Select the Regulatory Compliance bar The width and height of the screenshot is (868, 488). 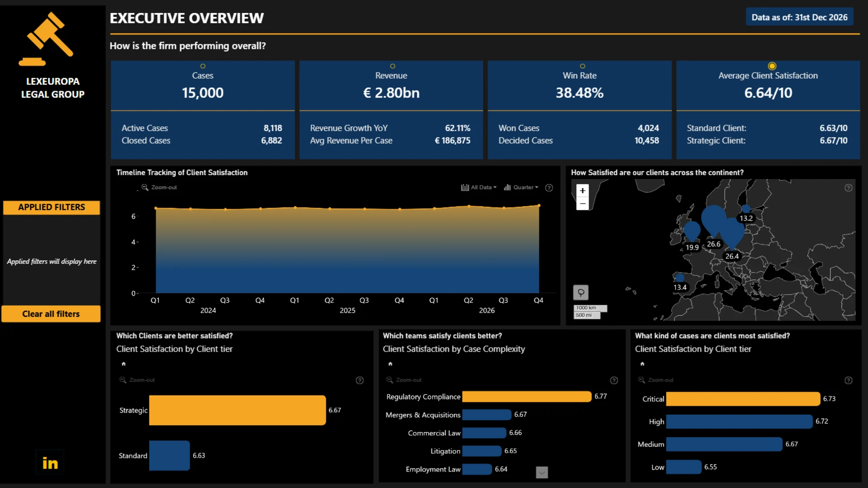pyautogui.click(x=527, y=396)
